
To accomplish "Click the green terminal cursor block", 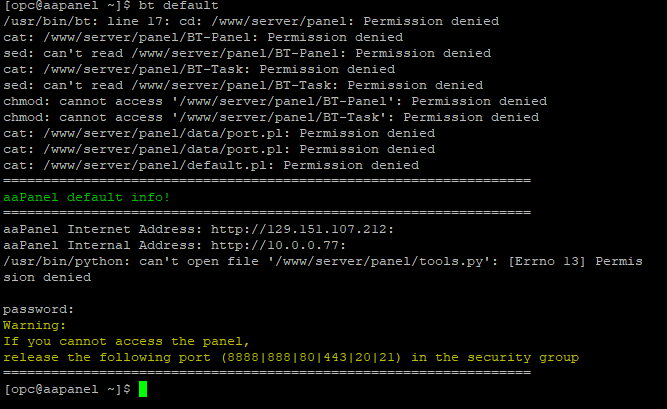I will (x=143, y=389).
